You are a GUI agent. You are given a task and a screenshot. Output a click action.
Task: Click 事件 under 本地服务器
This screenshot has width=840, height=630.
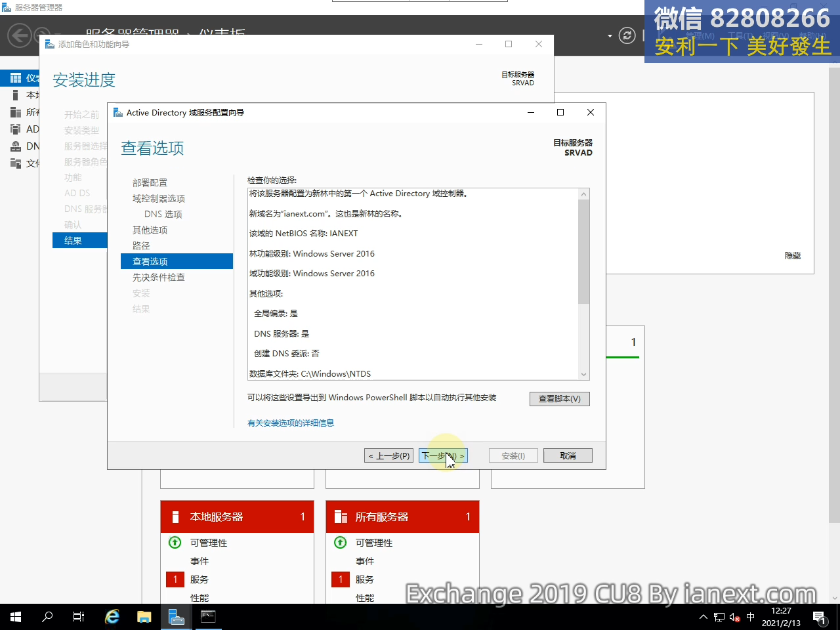pos(199,561)
